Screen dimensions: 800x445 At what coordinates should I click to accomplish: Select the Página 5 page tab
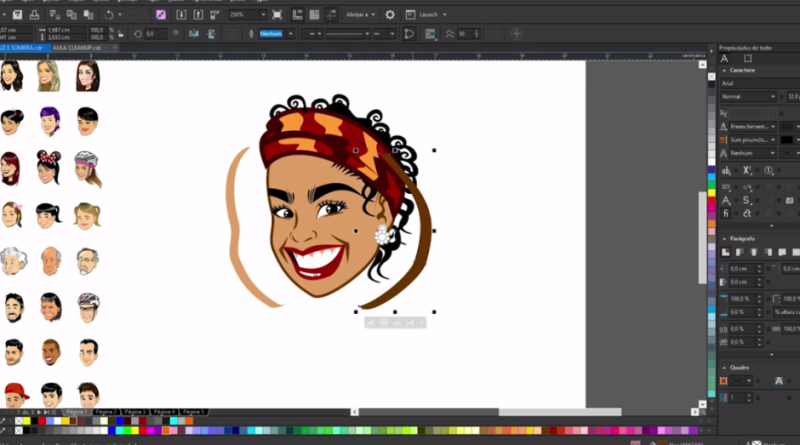[193, 411]
